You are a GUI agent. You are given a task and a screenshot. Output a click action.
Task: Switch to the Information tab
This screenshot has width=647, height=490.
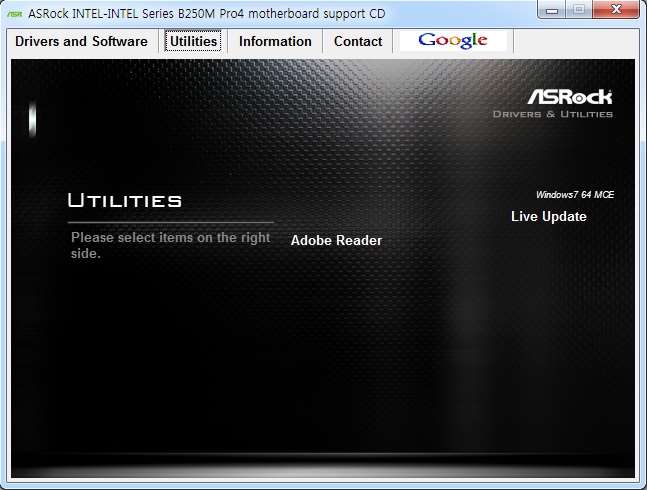pyautogui.click(x=275, y=41)
